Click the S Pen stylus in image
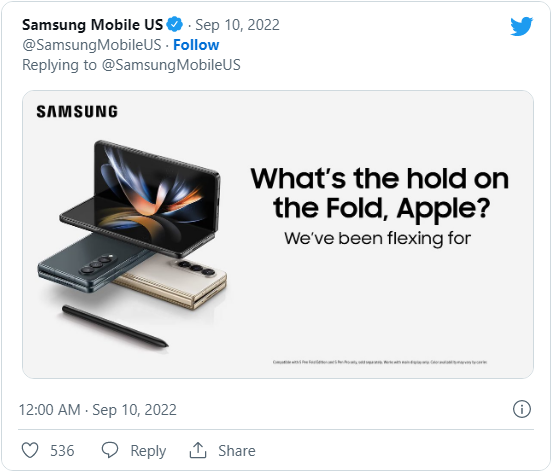Image resolution: width=552 pixels, height=472 pixels. (115, 326)
